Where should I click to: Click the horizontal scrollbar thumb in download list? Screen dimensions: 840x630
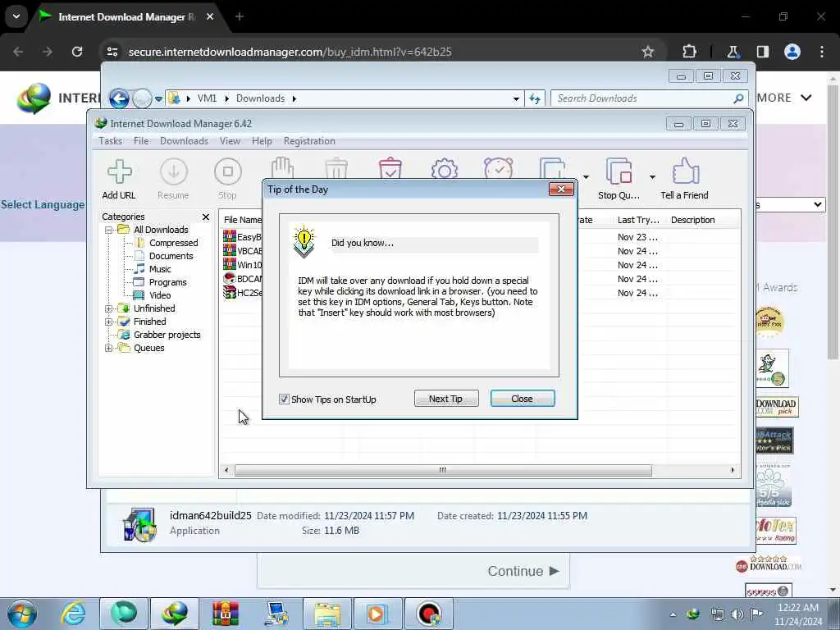[x=443, y=470]
